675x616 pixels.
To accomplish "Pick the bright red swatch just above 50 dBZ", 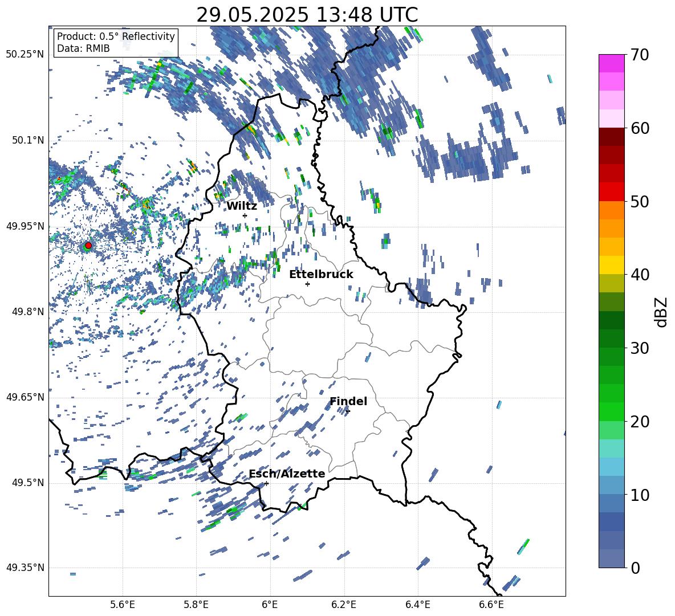I will pyautogui.click(x=611, y=192).
